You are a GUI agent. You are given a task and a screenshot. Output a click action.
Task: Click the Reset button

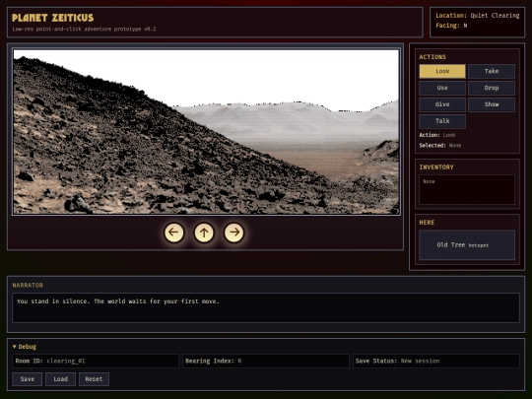(x=94, y=379)
